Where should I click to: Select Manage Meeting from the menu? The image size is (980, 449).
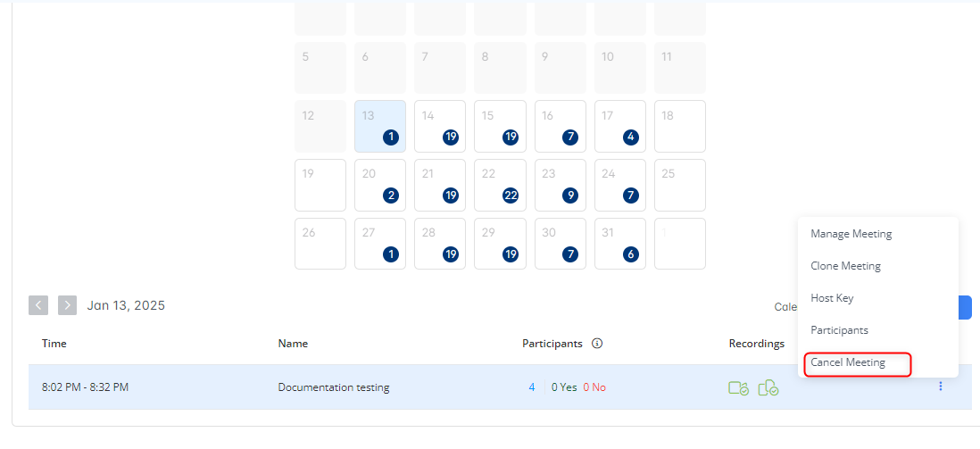point(851,234)
